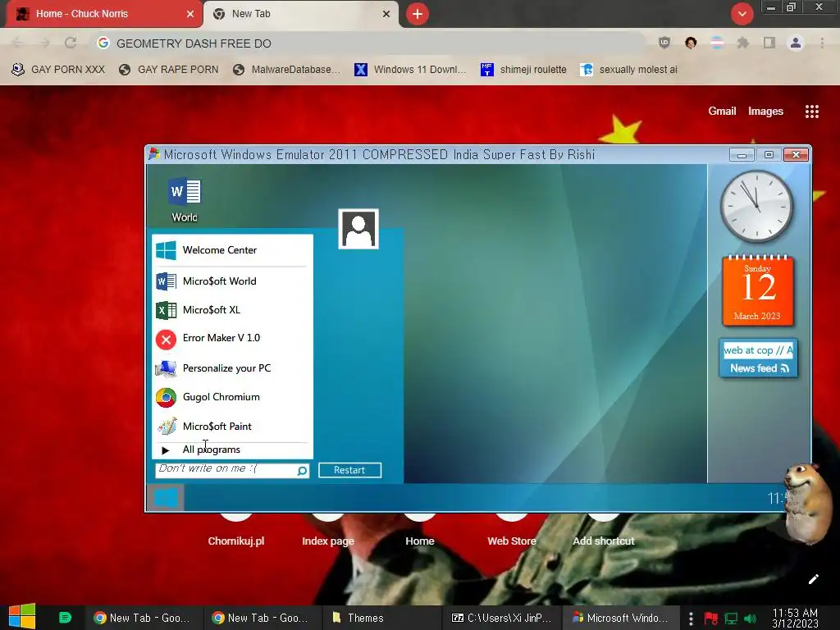Click the user avatar picture in start menu
The image size is (840, 630).
click(x=358, y=229)
